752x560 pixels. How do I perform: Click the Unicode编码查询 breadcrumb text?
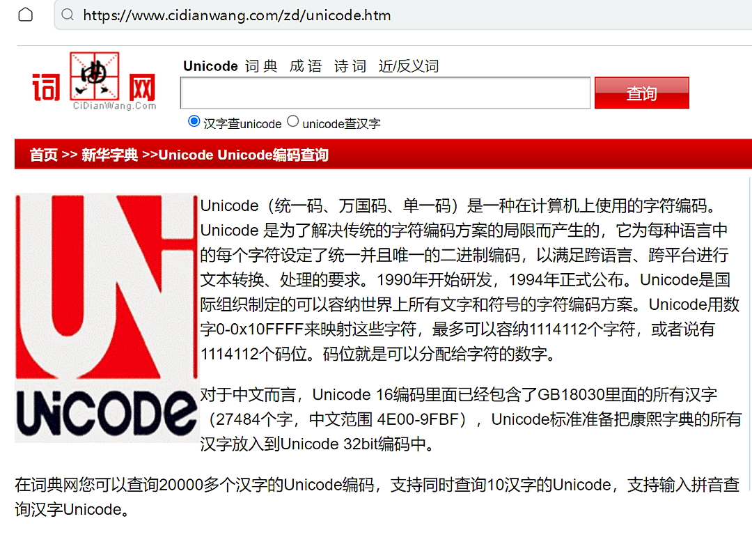point(273,155)
